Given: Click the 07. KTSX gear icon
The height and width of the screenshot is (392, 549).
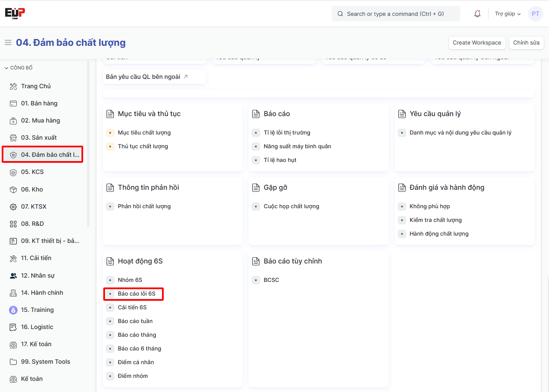Looking at the screenshot, I should [x=13, y=207].
